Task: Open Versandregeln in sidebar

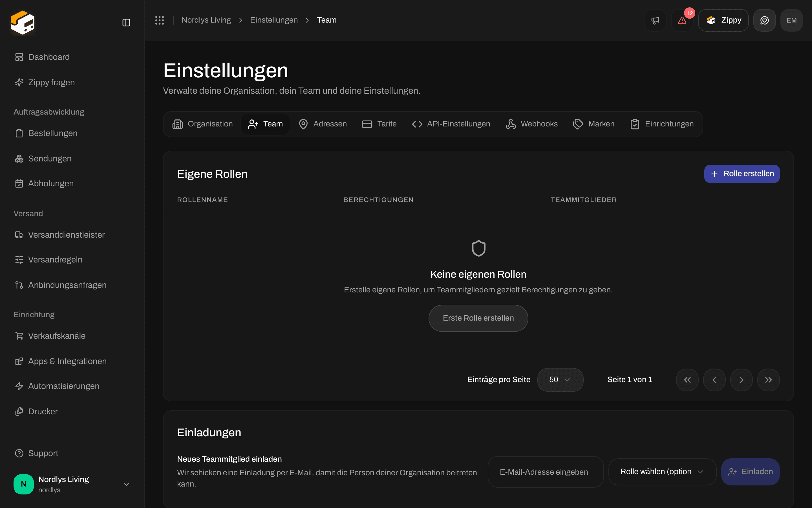Action: (x=72, y=260)
